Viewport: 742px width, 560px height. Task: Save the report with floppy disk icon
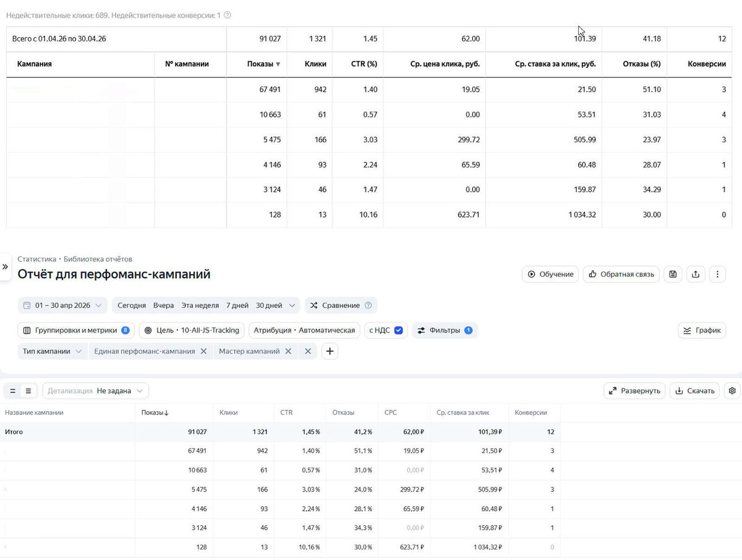(x=673, y=274)
